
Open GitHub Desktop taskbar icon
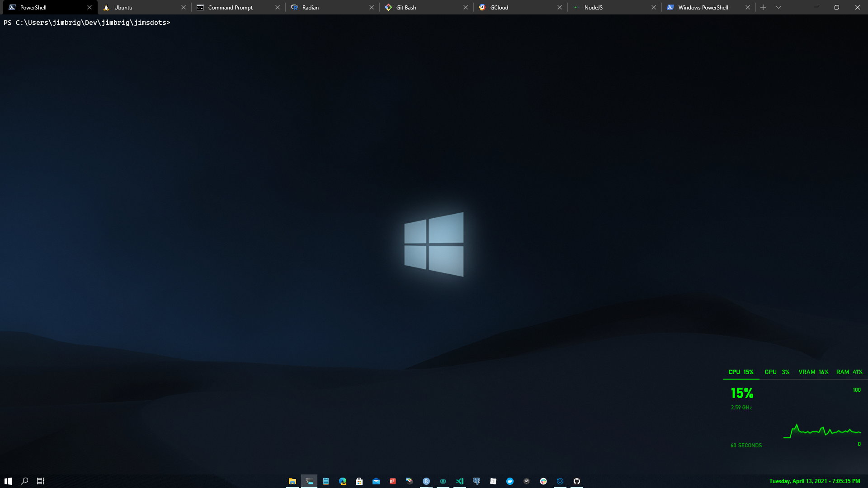pos(577,481)
